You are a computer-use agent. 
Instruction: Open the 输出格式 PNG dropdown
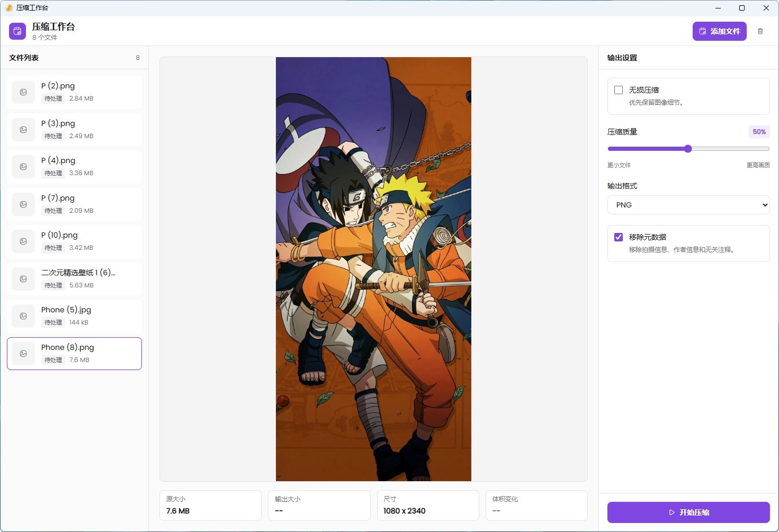click(x=688, y=205)
